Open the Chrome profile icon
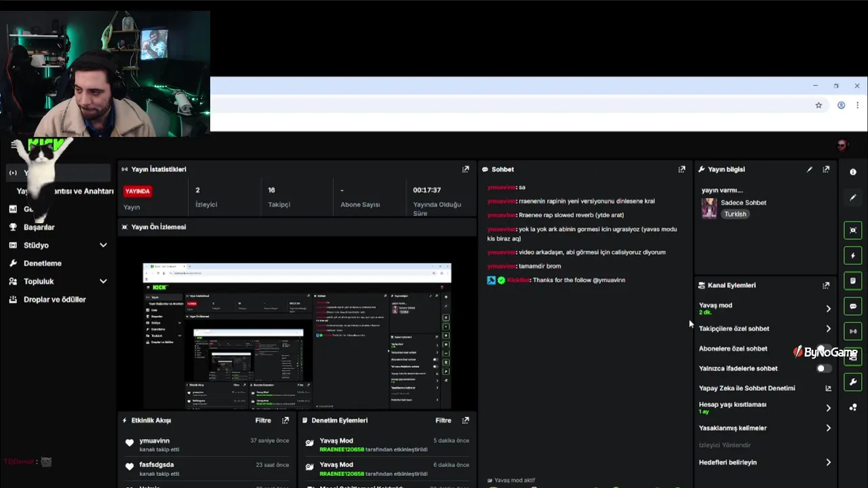 (841, 105)
